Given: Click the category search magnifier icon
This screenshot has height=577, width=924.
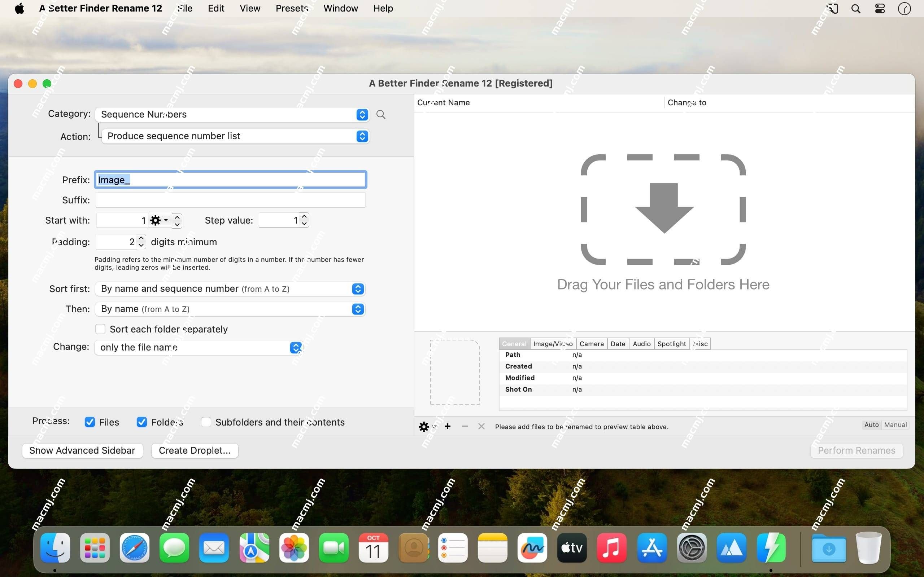Looking at the screenshot, I should [380, 114].
